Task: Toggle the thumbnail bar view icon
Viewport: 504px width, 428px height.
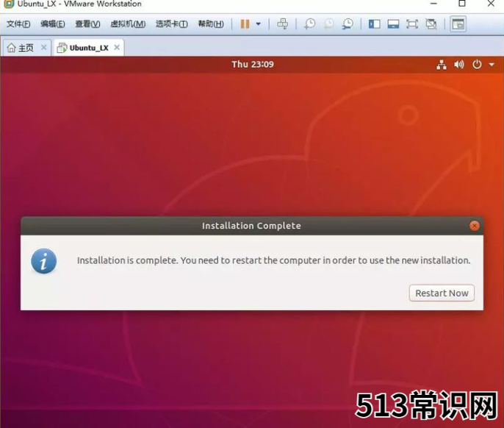Action: 393,24
